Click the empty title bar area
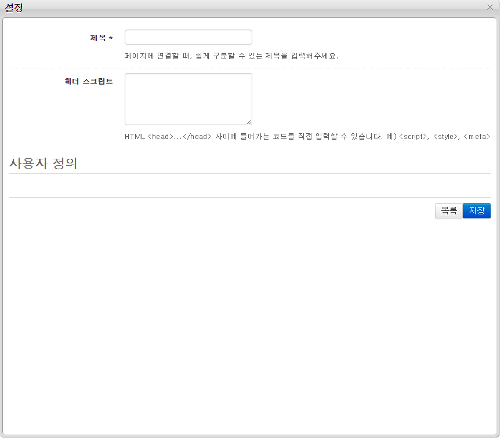This screenshot has height=438, width=504. tap(249, 8)
